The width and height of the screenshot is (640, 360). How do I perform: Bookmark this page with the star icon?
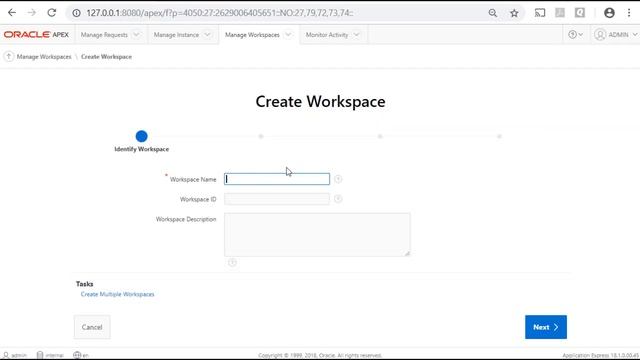point(514,13)
